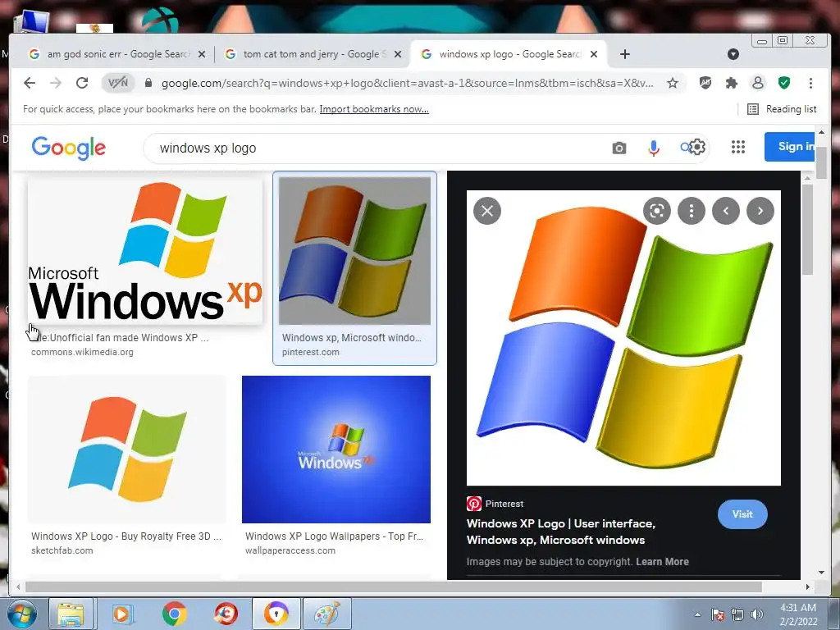Open Google search settings gear
840x630 pixels.
[696, 147]
